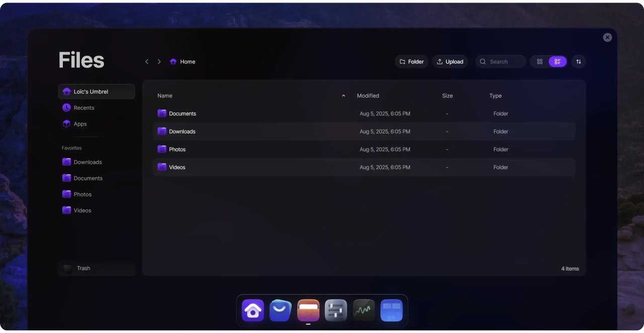
Task: Open the Trash in the sidebar
Action: (x=84, y=269)
